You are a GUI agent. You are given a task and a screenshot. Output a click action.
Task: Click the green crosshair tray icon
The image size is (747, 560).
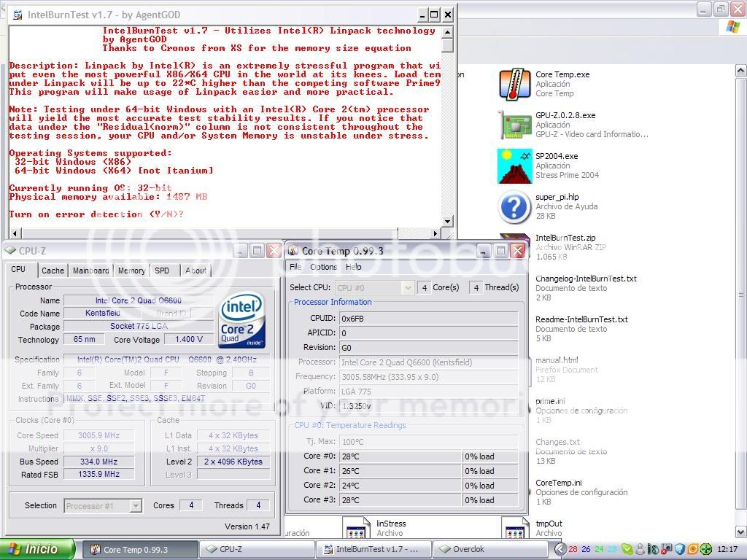(x=706, y=549)
